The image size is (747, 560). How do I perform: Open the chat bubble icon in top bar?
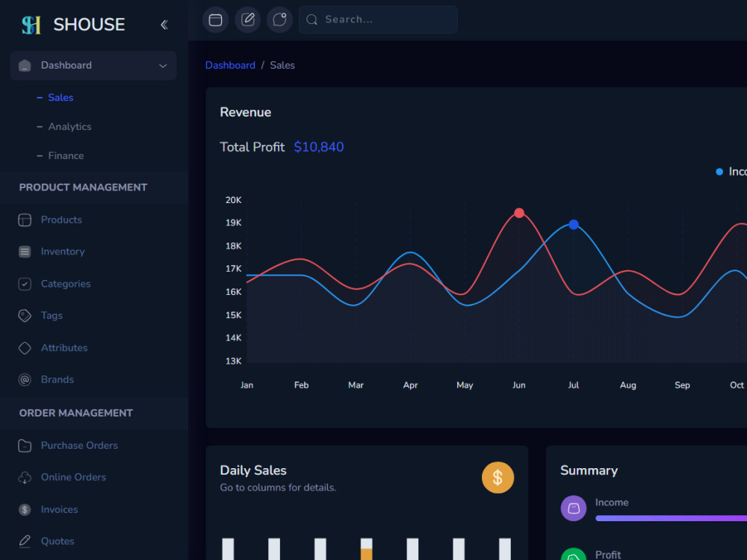279,19
